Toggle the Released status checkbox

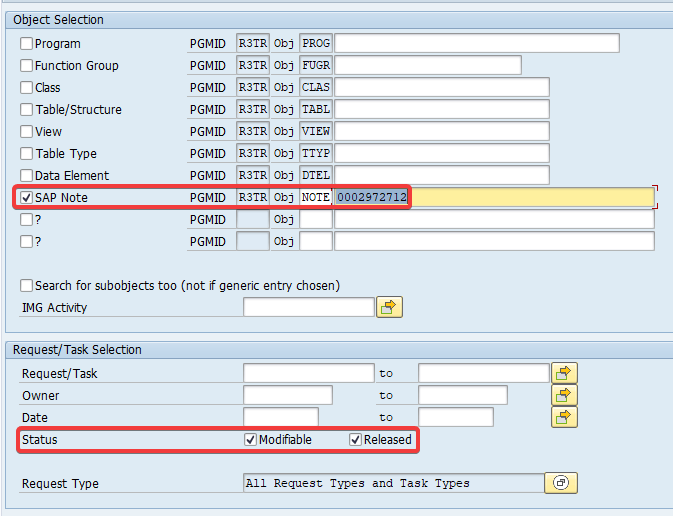(355, 440)
